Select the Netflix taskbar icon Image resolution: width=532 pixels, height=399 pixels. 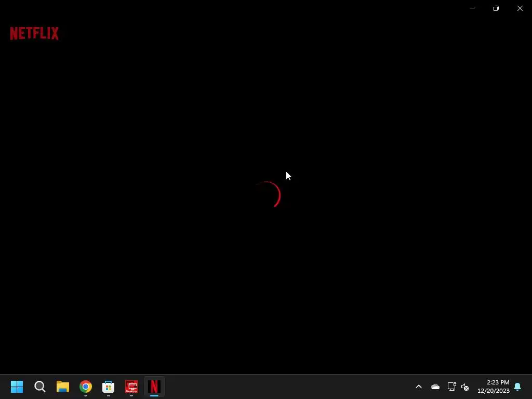154,387
